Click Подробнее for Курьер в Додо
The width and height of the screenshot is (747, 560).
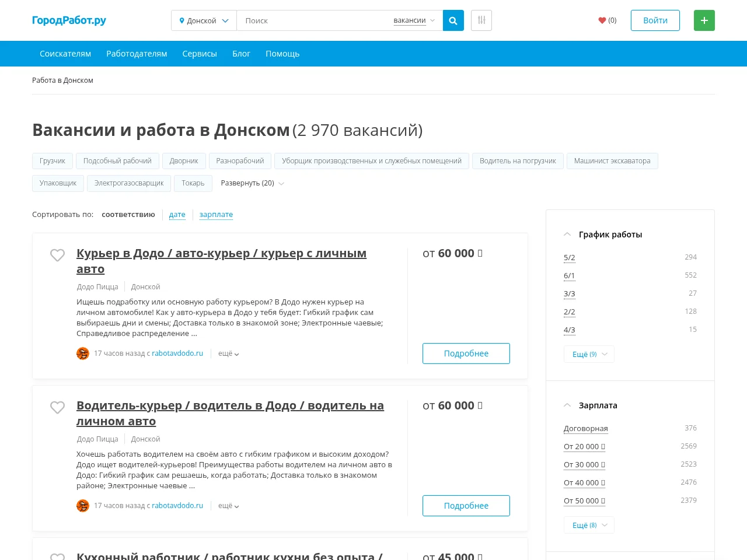pyautogui.click(x=466, y=353)
